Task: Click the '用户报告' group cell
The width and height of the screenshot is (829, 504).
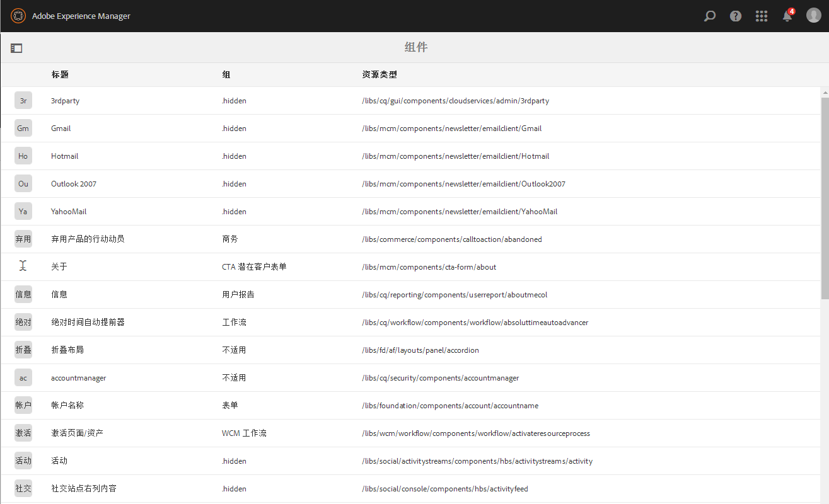Action: point(238,295)
